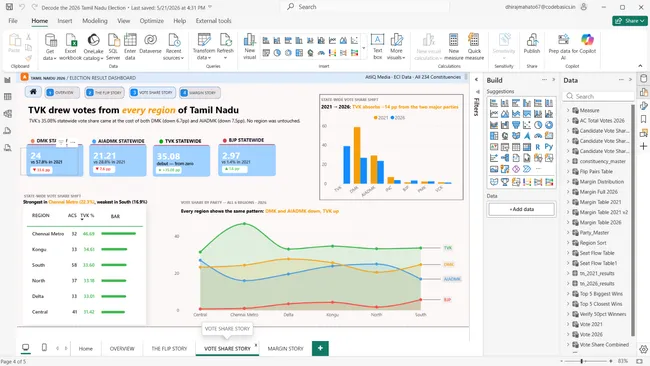Image resolution: width=650 pixels, height=366 pixels.
Task: Insert a Text box
Action: click(x=378, y=47)
